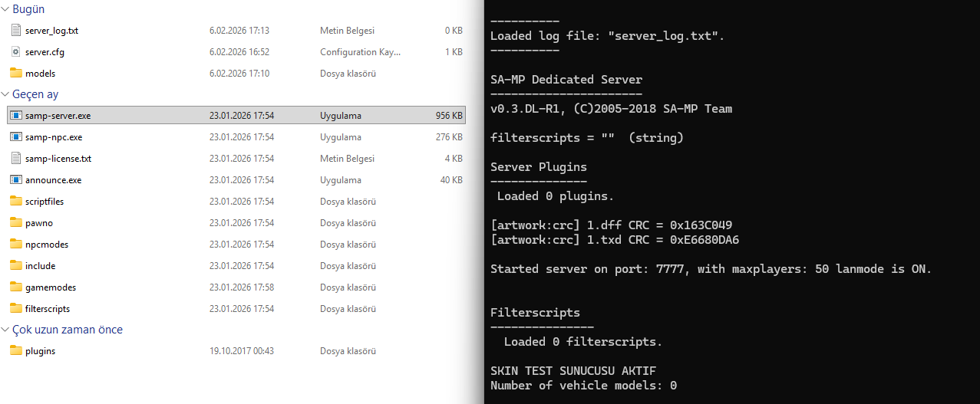
Task: Click the announce.exe application icon
Action: point(16,180)
